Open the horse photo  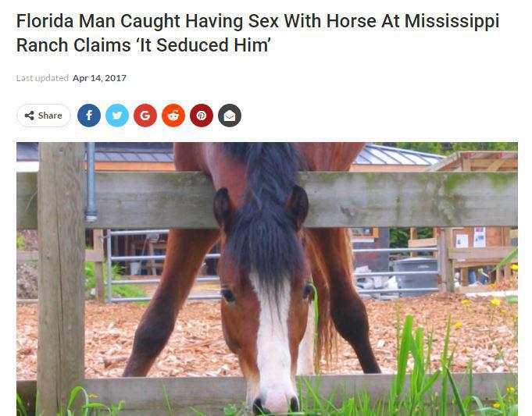pos(267,279)
